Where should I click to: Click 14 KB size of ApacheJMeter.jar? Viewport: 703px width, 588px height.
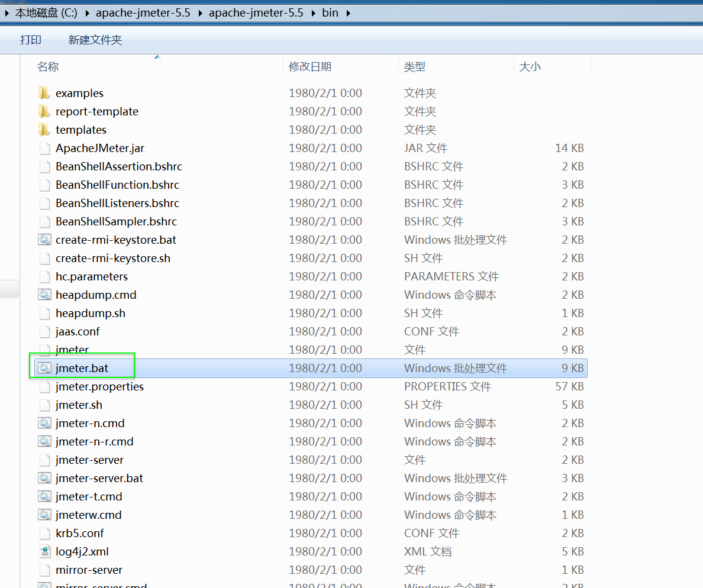569,148
